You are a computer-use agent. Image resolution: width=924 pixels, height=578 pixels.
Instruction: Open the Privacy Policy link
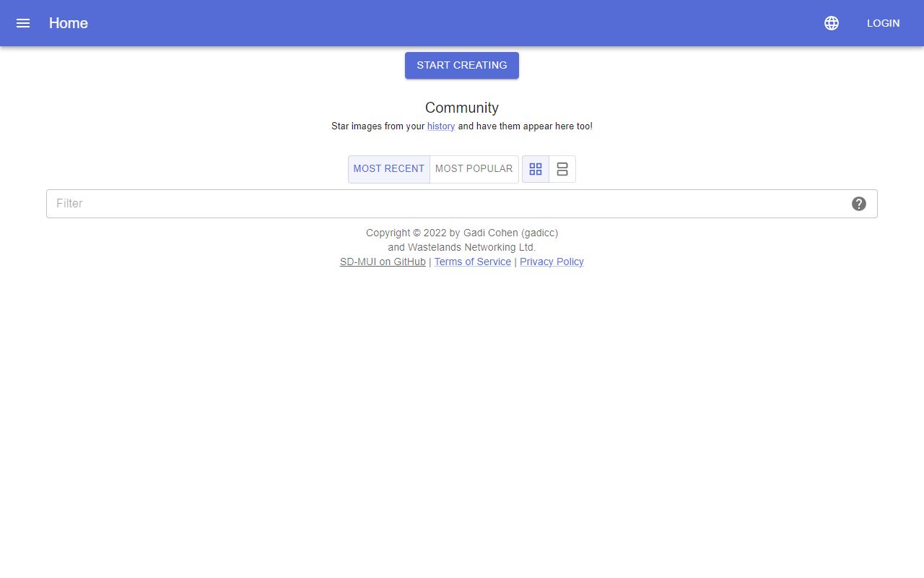[x=552, y=262]
